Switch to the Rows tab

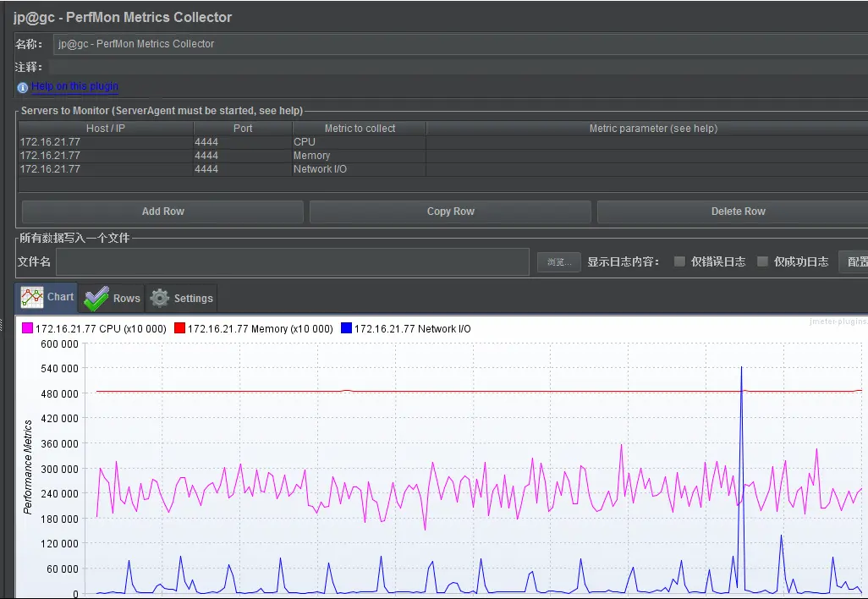[112, 299]
